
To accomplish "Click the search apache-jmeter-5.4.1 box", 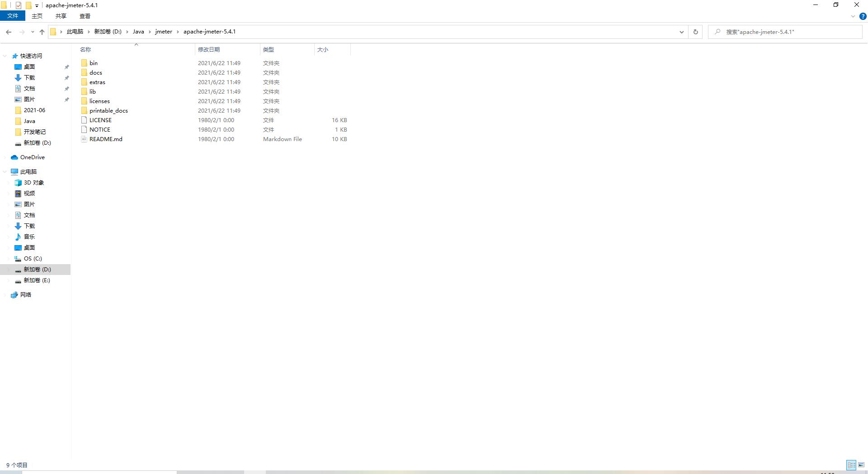I will point(785,32).
